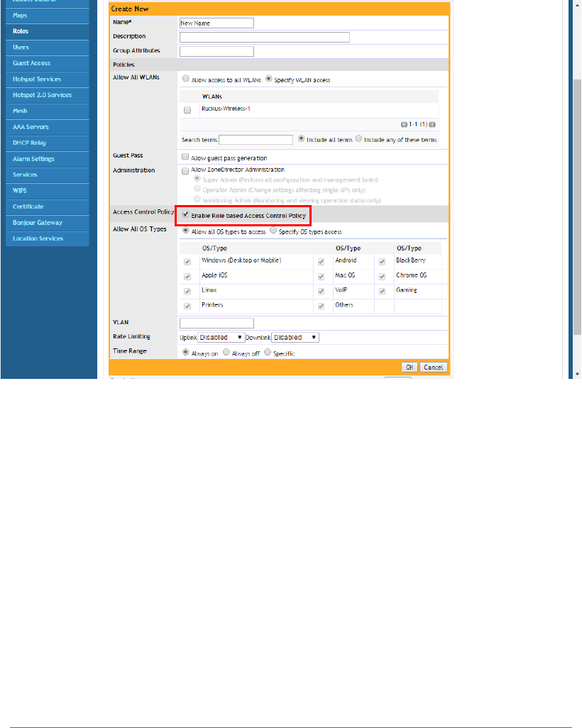Viewport: 582px width, 728px height.
Task: Go to previous page of WLANs list
Action: coord(404,124)
